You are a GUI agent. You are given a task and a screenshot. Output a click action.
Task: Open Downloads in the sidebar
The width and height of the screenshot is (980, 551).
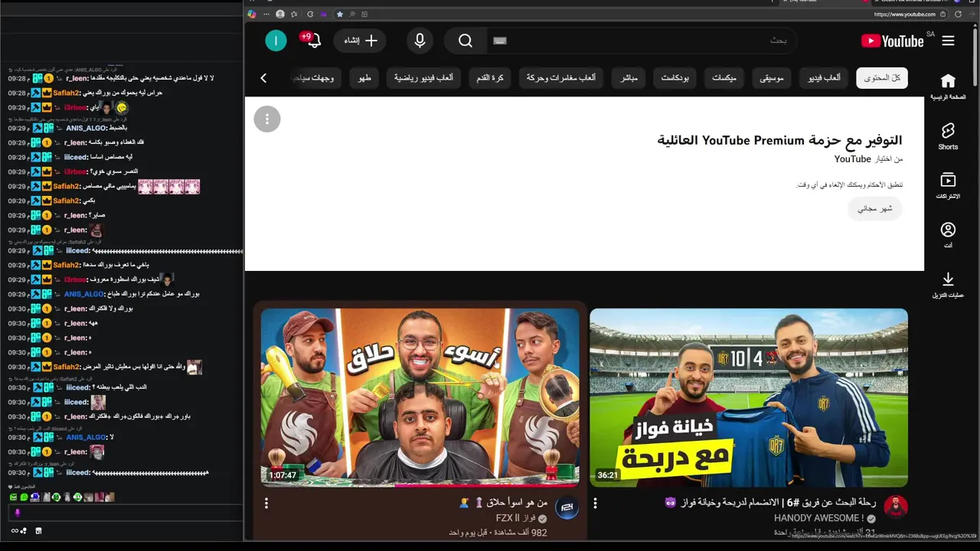click(948, 285)
